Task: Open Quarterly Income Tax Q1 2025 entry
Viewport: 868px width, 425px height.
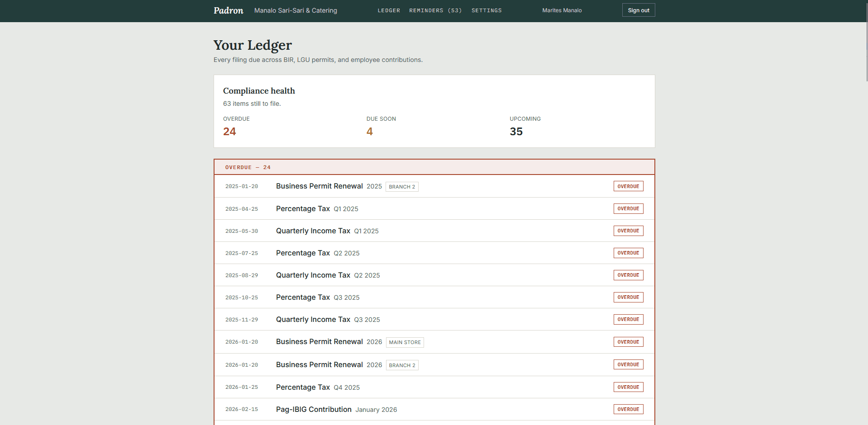Action: (x=434, y=231)
